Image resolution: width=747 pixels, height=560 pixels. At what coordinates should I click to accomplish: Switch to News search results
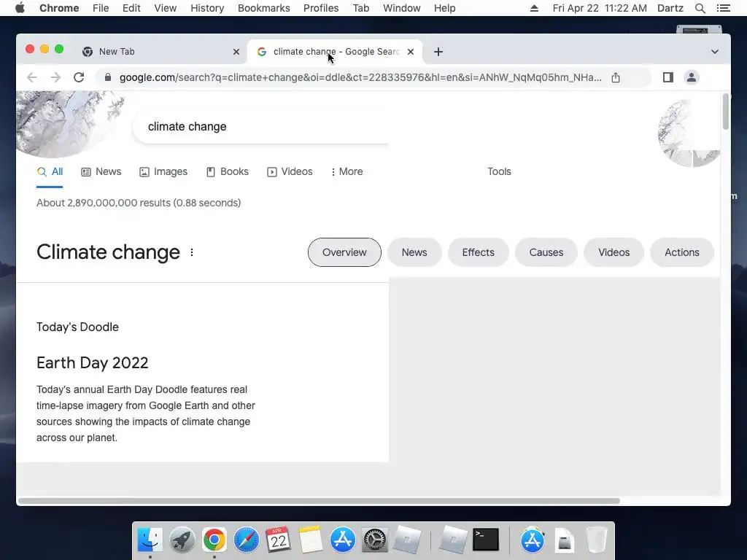pyautogui.click(x=101, y=172)
